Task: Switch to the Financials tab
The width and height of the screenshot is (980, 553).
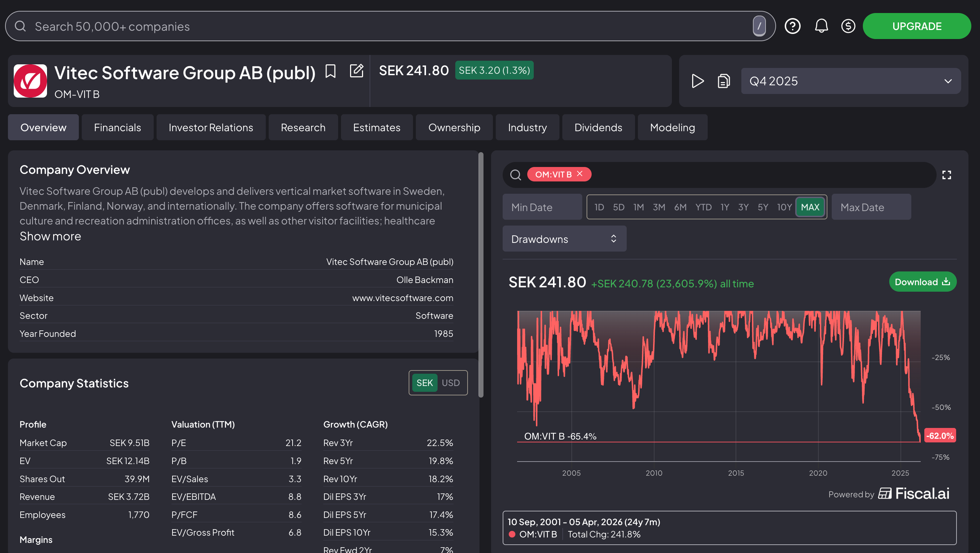Action: click(117, 128)
